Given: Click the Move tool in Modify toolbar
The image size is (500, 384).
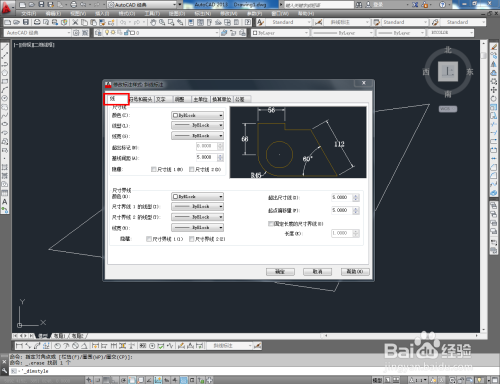Looking at the screenshot, I should tap(494, 90).
